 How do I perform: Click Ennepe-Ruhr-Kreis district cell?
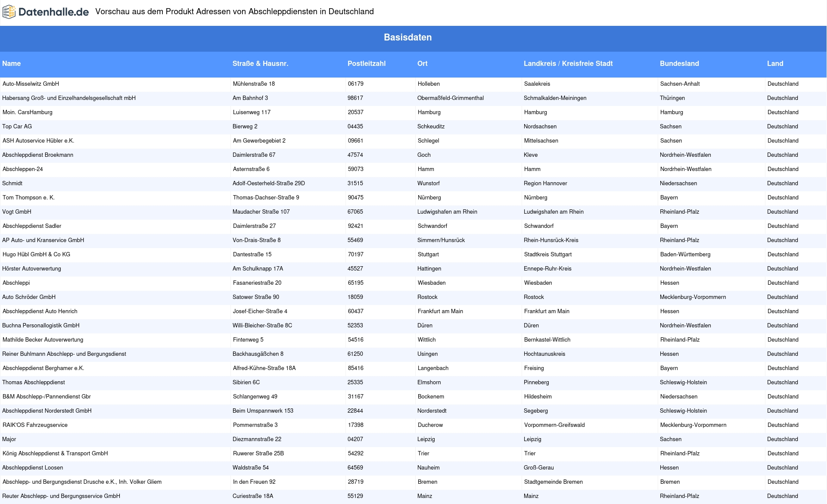(547, 269)
